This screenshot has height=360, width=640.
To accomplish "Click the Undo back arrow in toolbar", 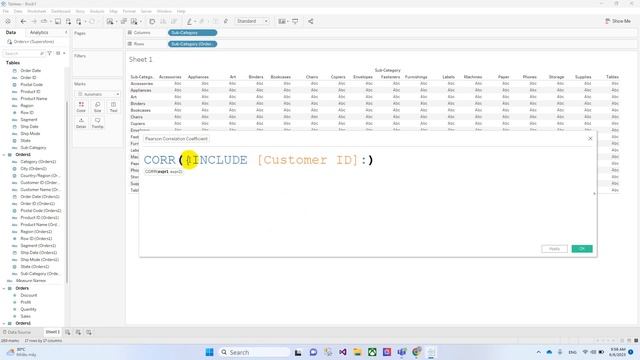I will coord(23,21).
